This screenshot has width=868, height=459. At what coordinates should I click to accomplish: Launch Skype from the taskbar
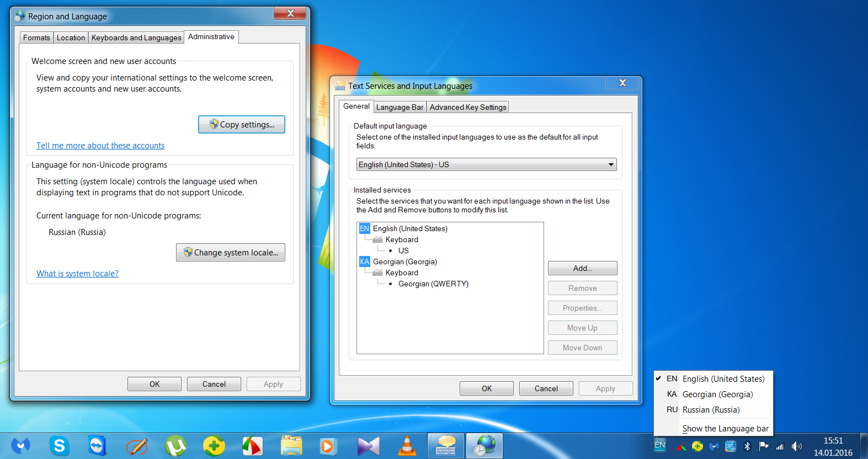point(59,446)
